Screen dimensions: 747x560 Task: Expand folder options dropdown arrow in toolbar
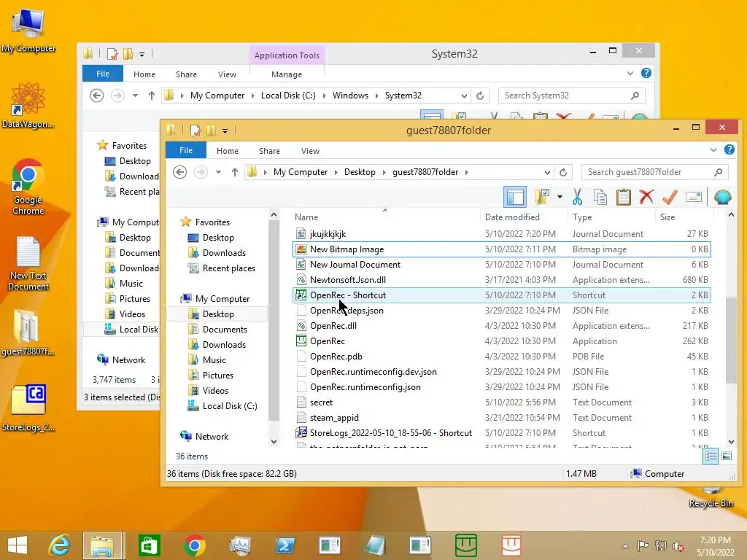[x=560, y=197]
